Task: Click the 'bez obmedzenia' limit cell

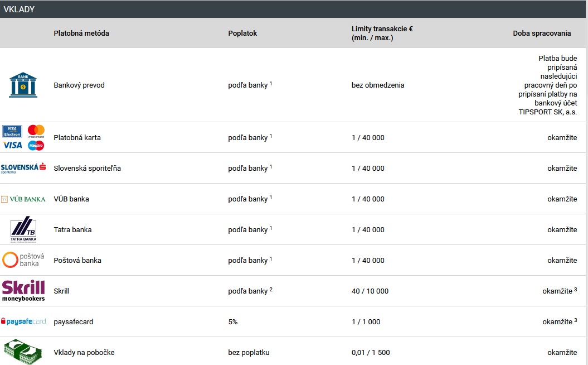Action: point(378,85)
